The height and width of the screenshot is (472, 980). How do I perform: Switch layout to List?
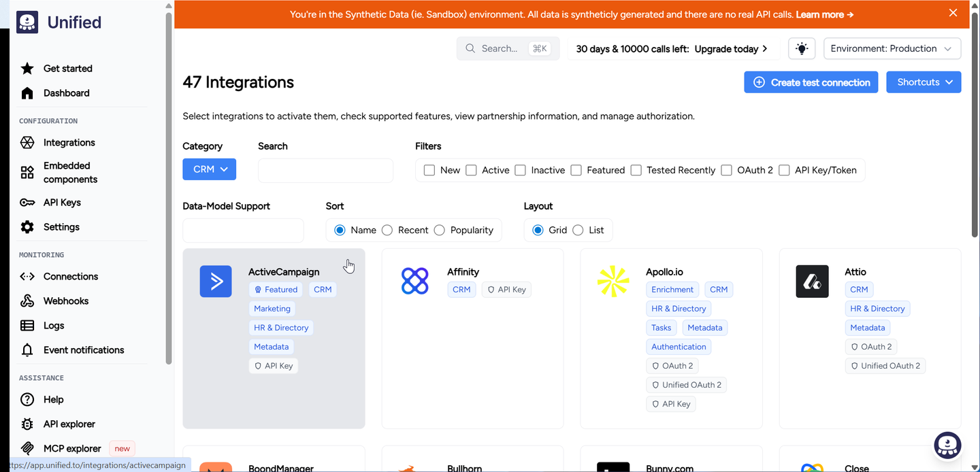point(578,230)
